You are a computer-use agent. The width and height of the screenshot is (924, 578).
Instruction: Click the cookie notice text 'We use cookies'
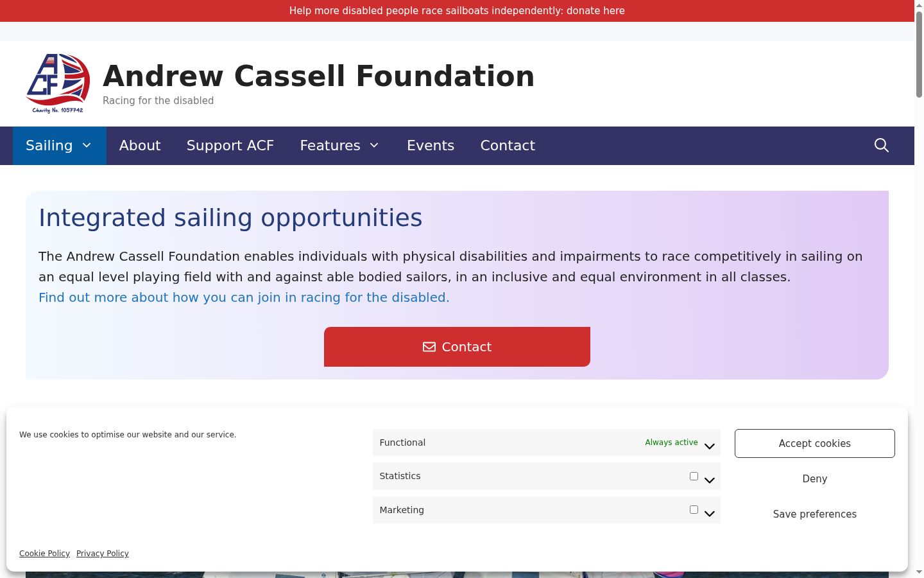(x=128, y=435)
